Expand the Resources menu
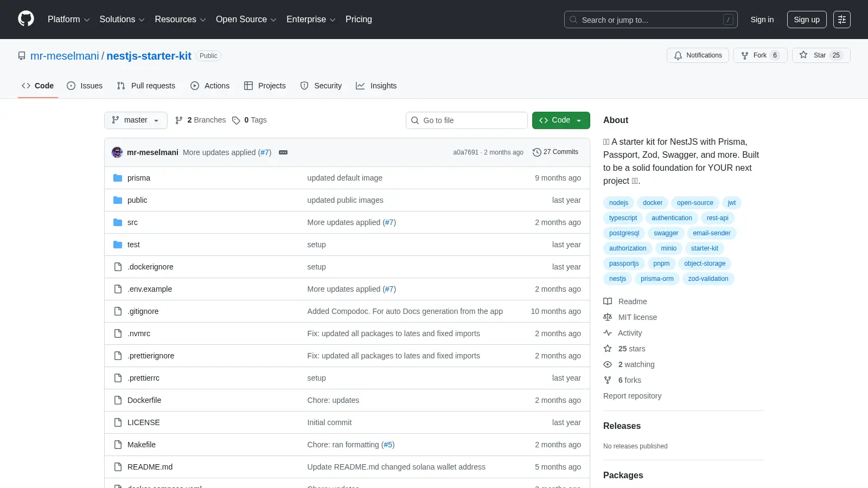The width and height of the screenshot is (868, 488). click(180, 20)
